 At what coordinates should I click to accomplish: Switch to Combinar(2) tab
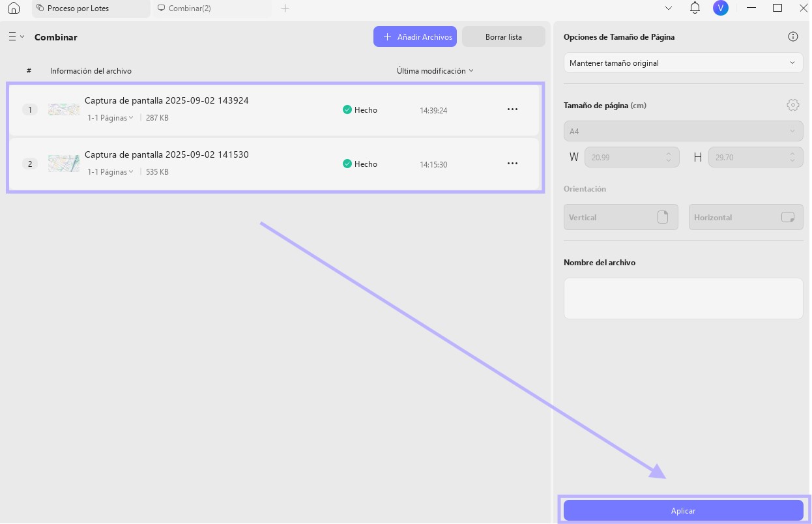212,8
